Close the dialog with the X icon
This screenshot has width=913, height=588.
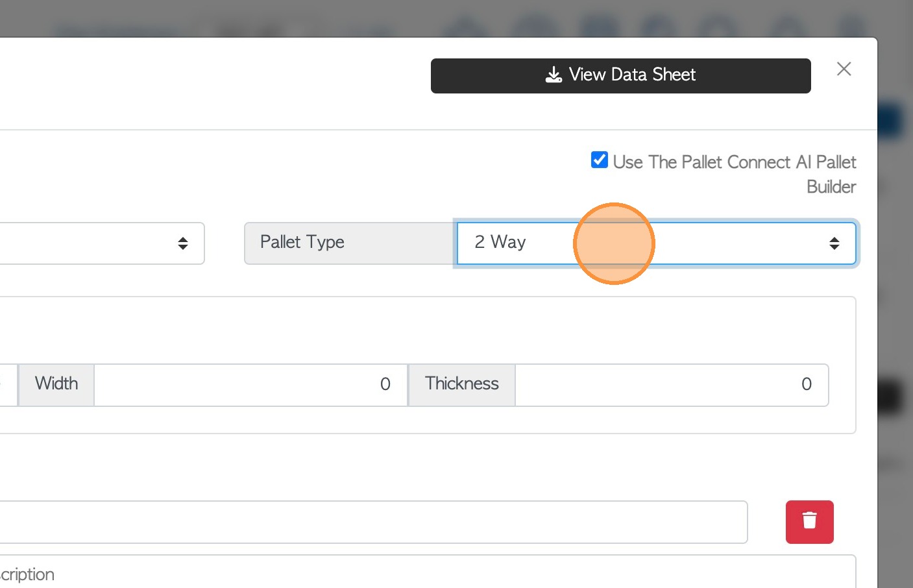coord(844,69)
